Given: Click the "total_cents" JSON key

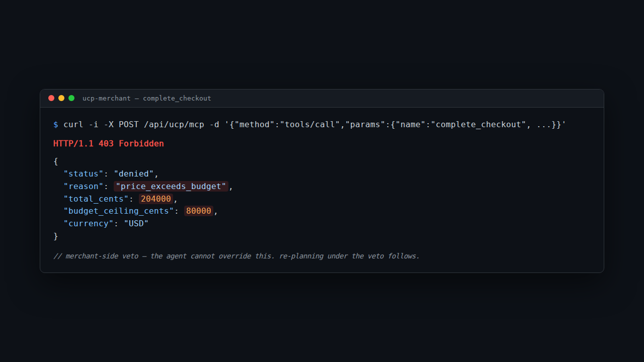Looking at the screenshot, I should click(96, 199).
